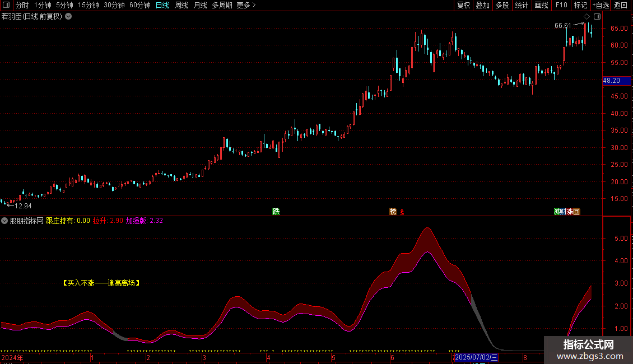Click the 标记 mark button
Viewport: 633px width, 364px height.
point(580,5)
